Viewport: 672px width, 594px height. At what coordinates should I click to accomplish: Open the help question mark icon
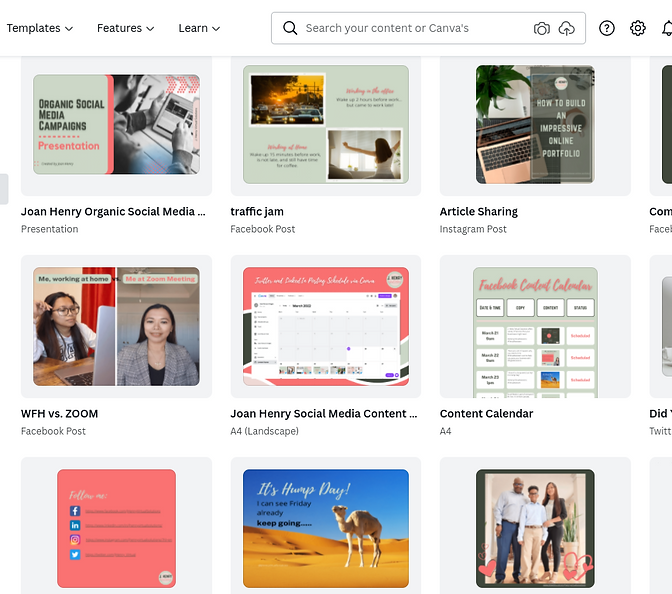606,28
